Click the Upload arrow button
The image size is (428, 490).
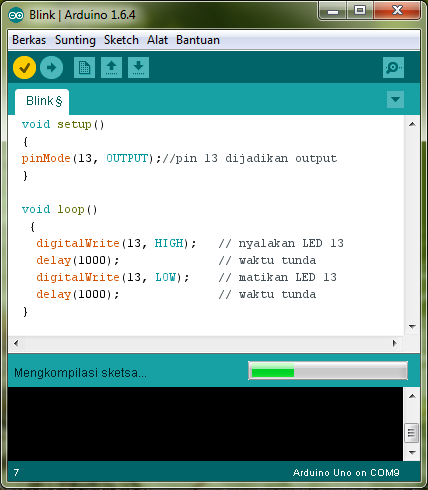click(51, 68)
